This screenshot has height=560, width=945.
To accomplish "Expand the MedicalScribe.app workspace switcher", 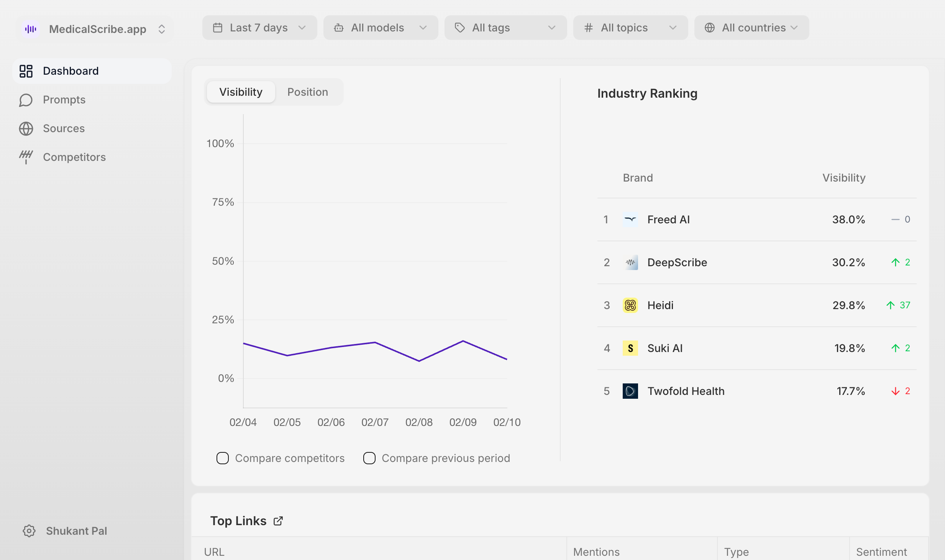I will point(162,29).
